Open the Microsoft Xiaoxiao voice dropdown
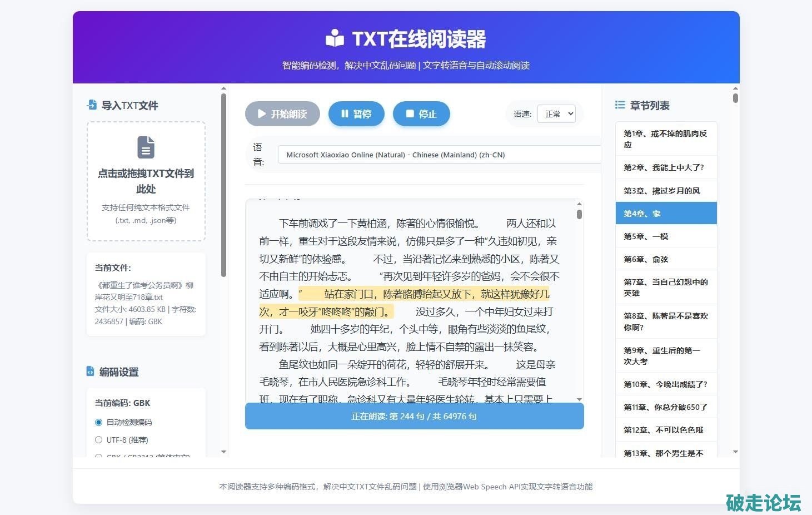This screenshot has width=812, height=515. [x=439, y=155]
